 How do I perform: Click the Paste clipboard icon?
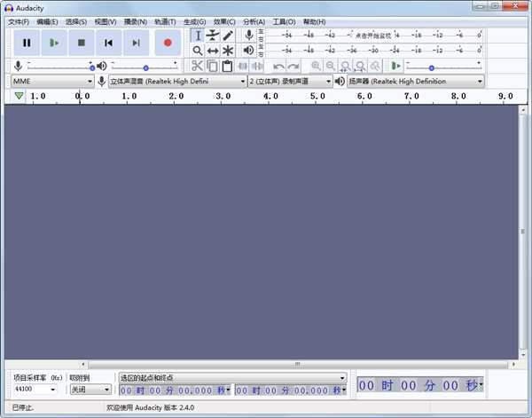(x=227, y=66)
